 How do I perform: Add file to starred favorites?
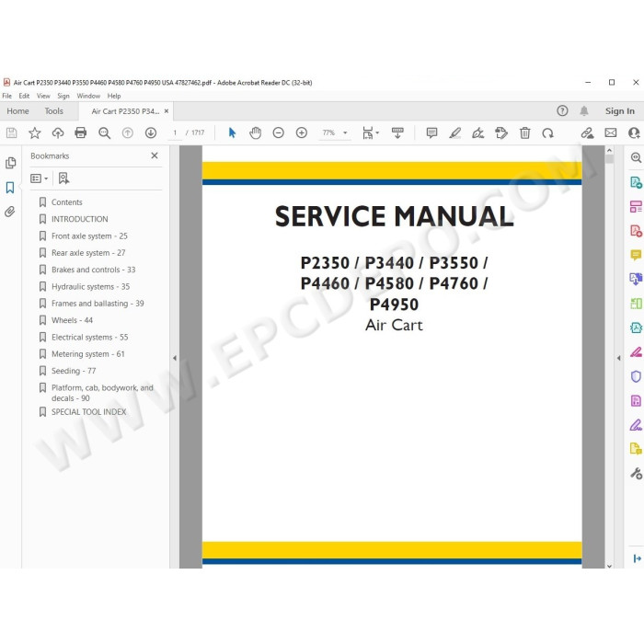point(35,133)
